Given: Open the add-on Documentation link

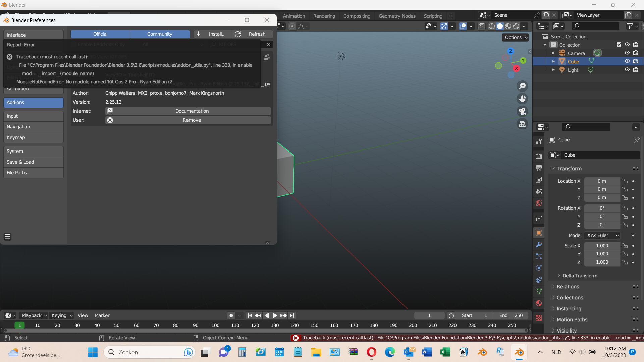Looking at the screenshot, I should click(x=188, y=111).
